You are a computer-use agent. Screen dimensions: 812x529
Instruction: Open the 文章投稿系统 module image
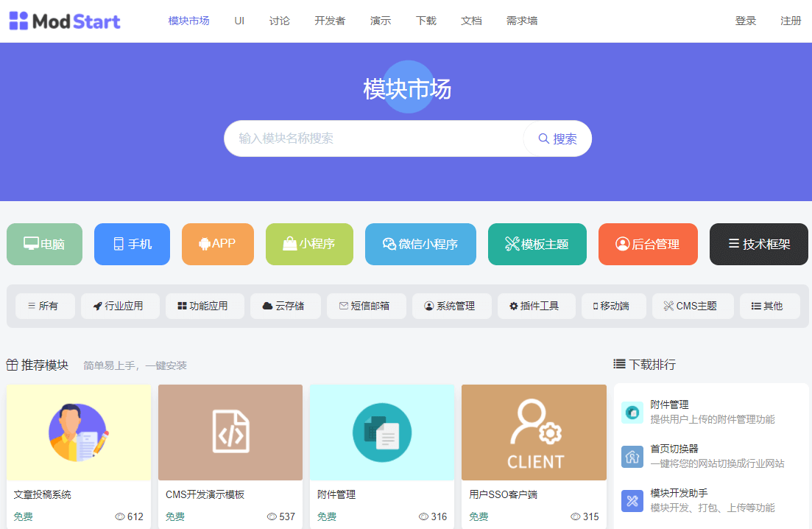[x=79, y=432]
